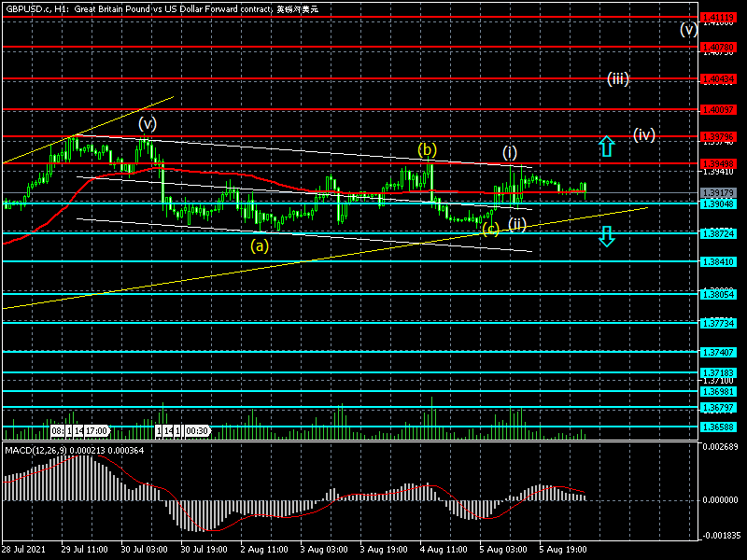Select the yellow (a) wave label

260,246
